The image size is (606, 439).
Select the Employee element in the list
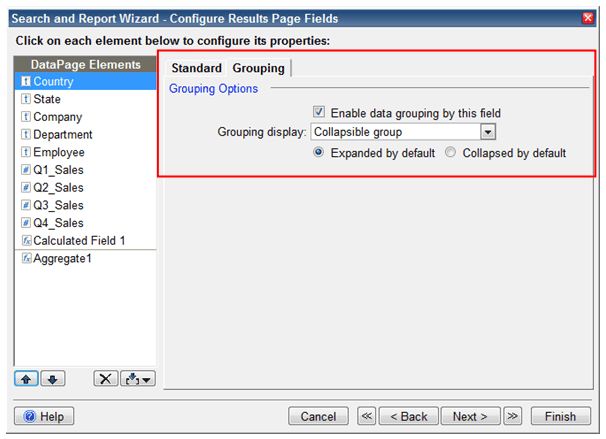click(x=85, y=152)
